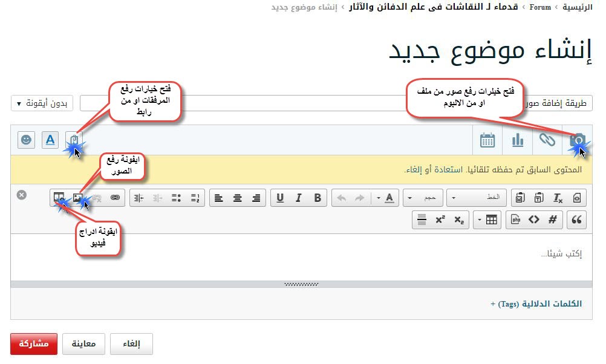Expand the بدون أيقونة icon selector

(42, 103)
